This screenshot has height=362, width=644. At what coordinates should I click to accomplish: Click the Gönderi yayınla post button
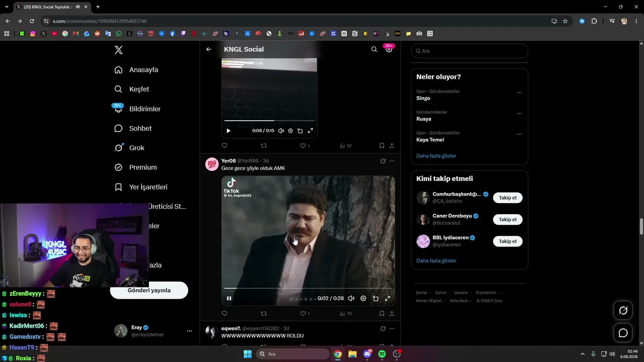[x=149, y=290]
